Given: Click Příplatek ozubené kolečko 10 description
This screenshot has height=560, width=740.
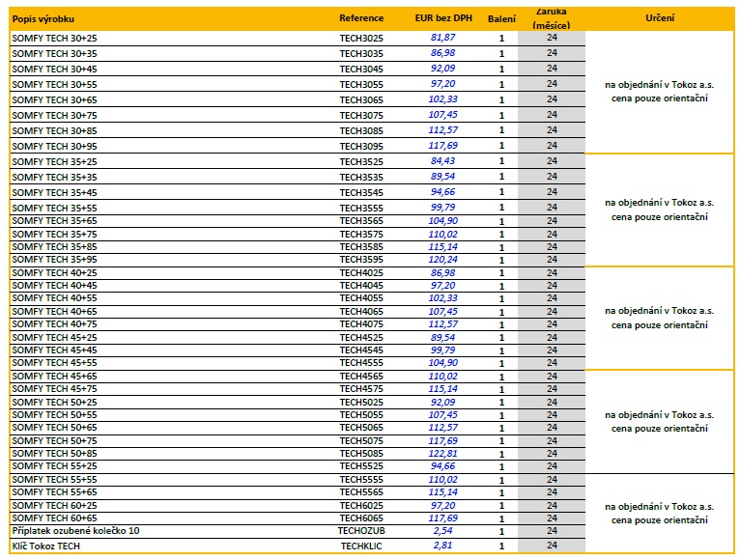Looking at the screenshot, I should click(76, 531).
